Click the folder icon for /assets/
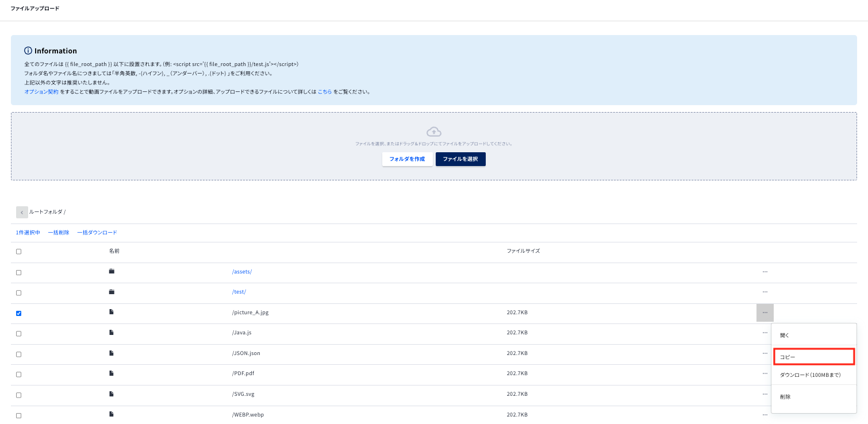The height and width of the screenshot is (424, 868). click(112, 271)
